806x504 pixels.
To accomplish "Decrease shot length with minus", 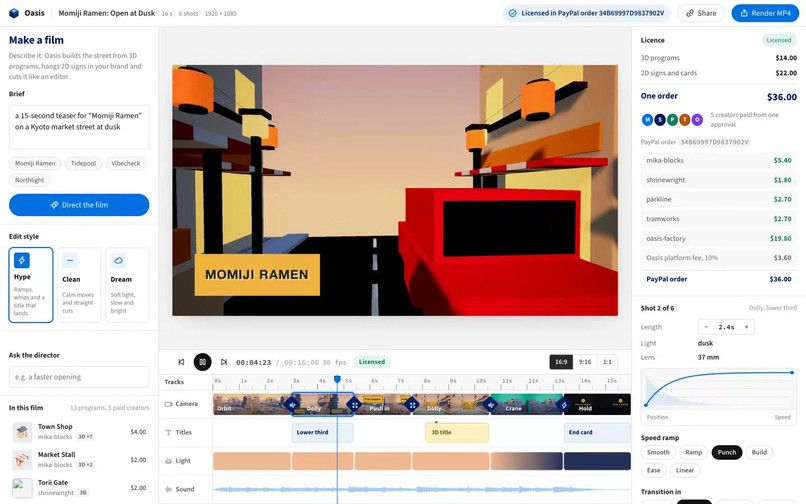I will 706,327.
